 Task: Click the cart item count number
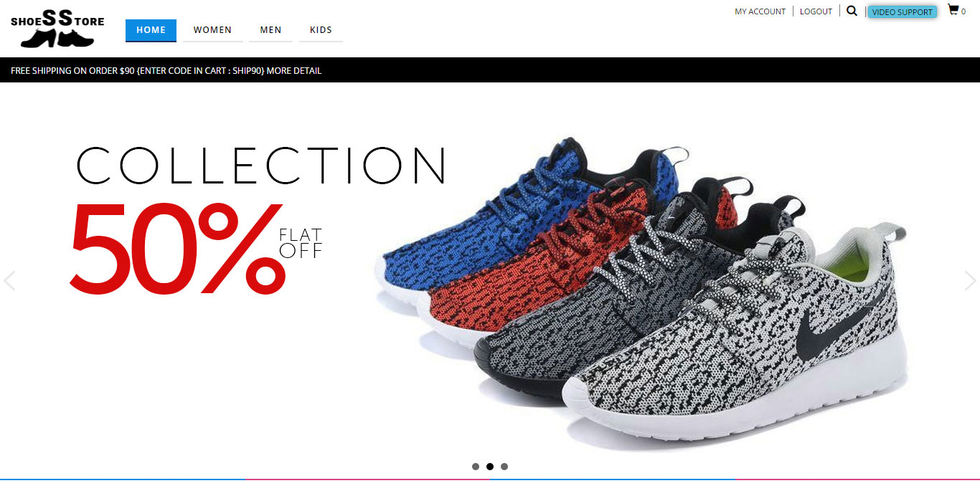click(x=963, y=11)
